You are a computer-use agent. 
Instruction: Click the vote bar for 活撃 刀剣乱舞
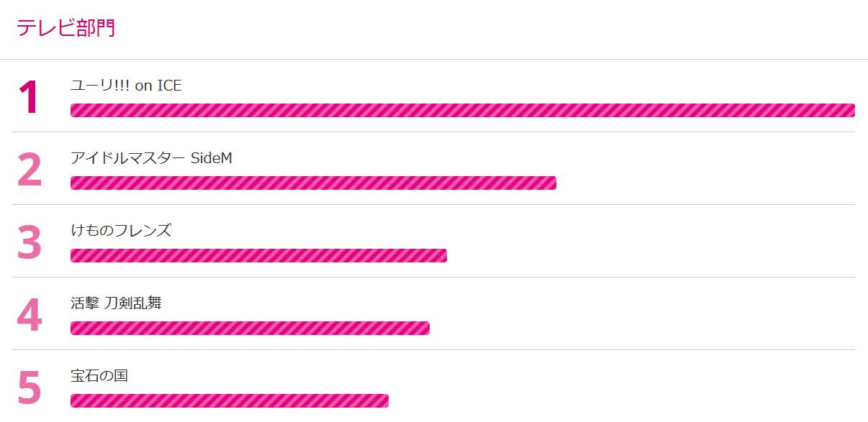coord(250,328)
